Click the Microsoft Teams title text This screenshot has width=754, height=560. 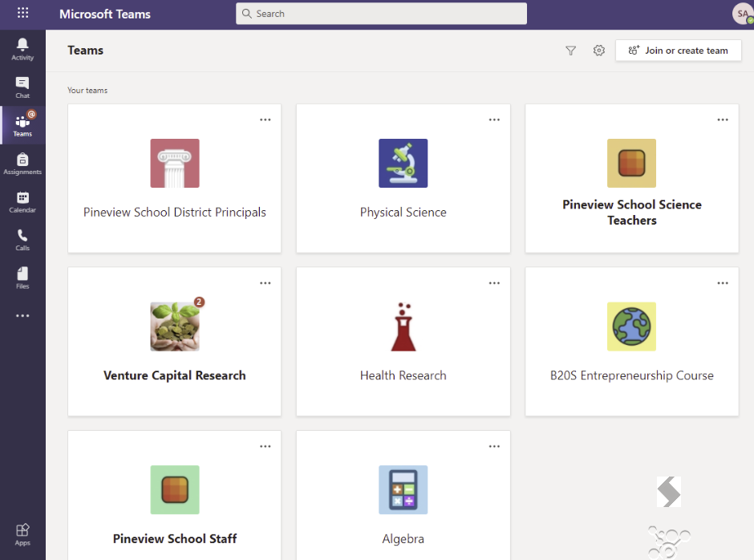pos(105,14)
